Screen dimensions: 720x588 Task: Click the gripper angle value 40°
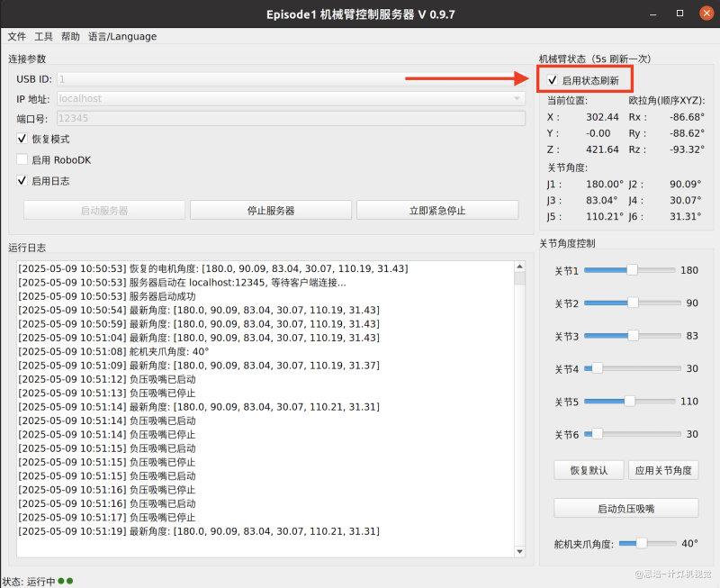[x=689, y=544]
